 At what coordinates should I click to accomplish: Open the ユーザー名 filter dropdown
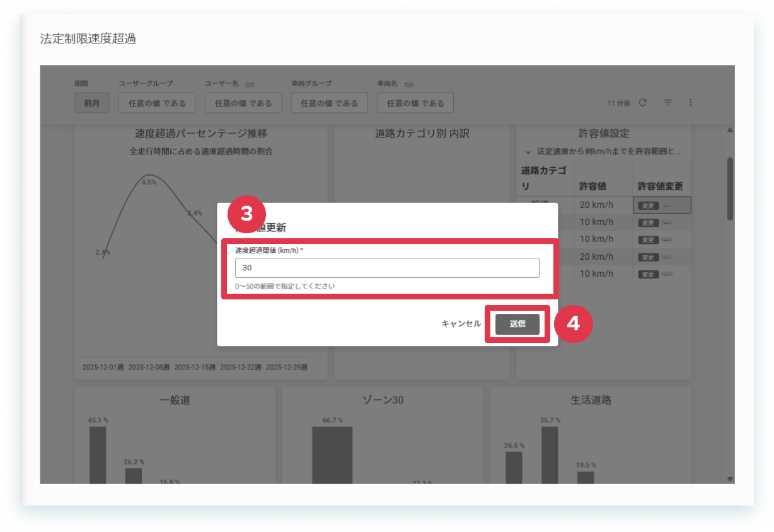pyautogui.click(x=243, y=103)
